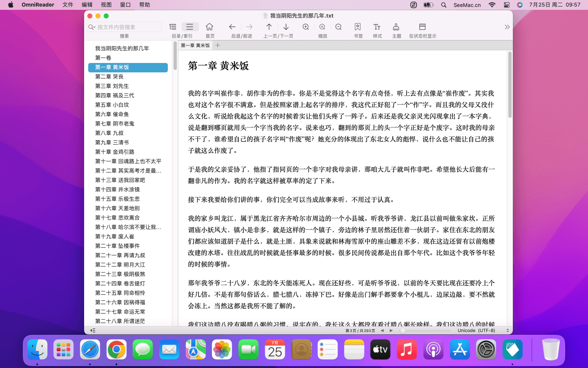The image size is (588, 368).
Task: Click the page progress slider in status bar
Action: pyautogui.click(x=425, y=330)
